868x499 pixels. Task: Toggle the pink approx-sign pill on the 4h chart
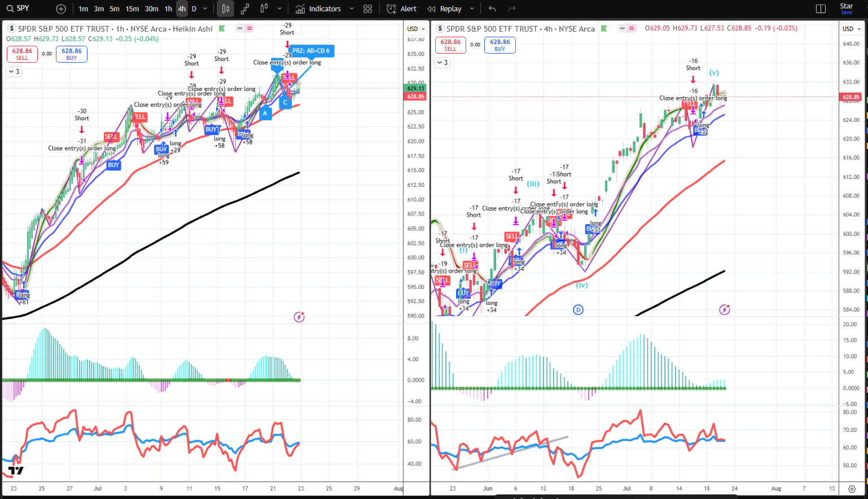(x=632, y=28)
